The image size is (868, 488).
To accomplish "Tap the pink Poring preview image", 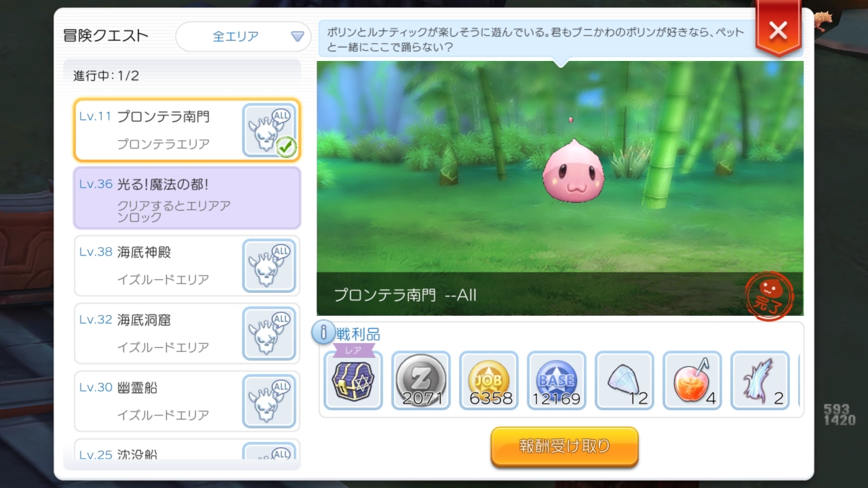I will pyautogui.click(x=573, y=171).
